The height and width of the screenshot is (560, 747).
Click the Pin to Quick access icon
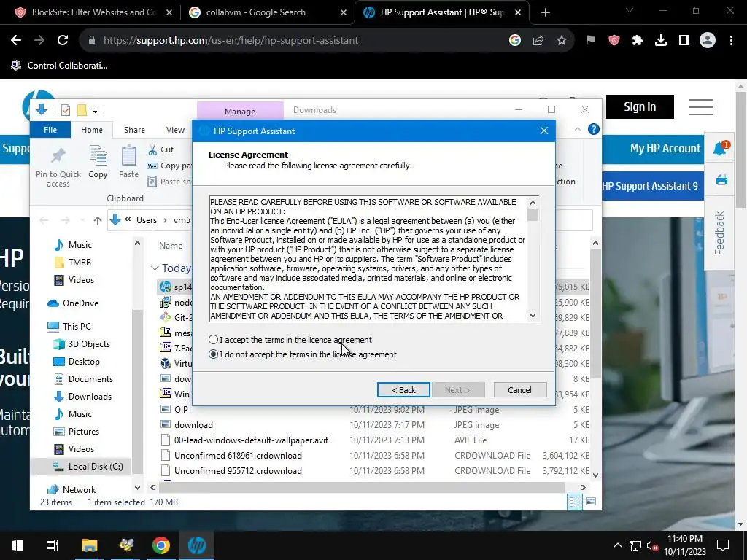[x=58, y=155]
